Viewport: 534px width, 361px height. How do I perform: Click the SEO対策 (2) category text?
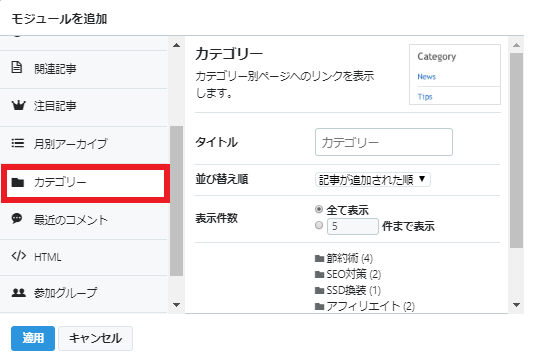point(354,274)
